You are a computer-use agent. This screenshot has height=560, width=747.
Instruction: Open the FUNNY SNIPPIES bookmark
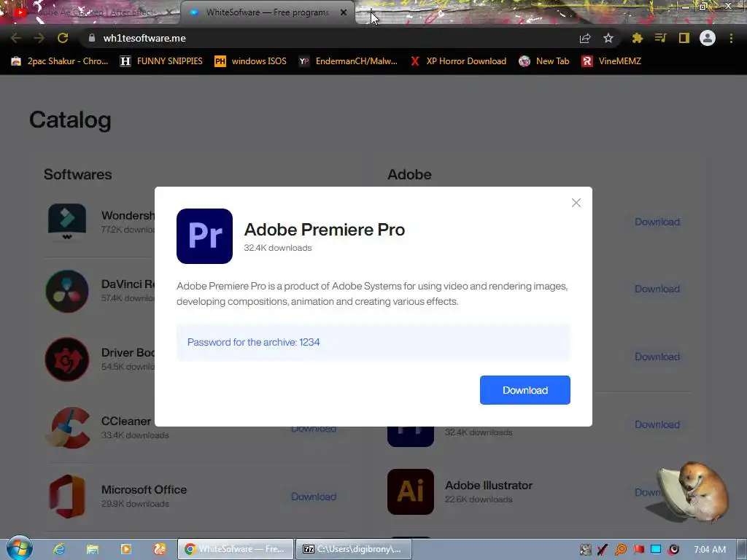coord(161,61)
